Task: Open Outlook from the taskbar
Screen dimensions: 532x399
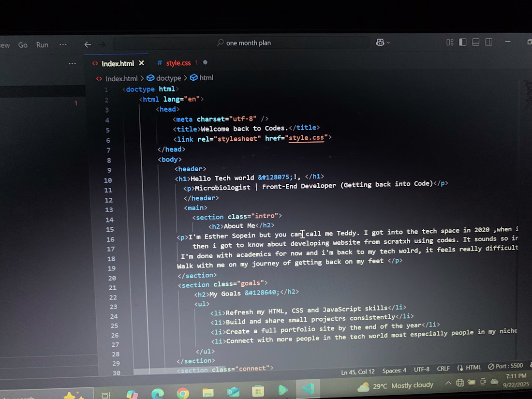Action: click(233, 392)
